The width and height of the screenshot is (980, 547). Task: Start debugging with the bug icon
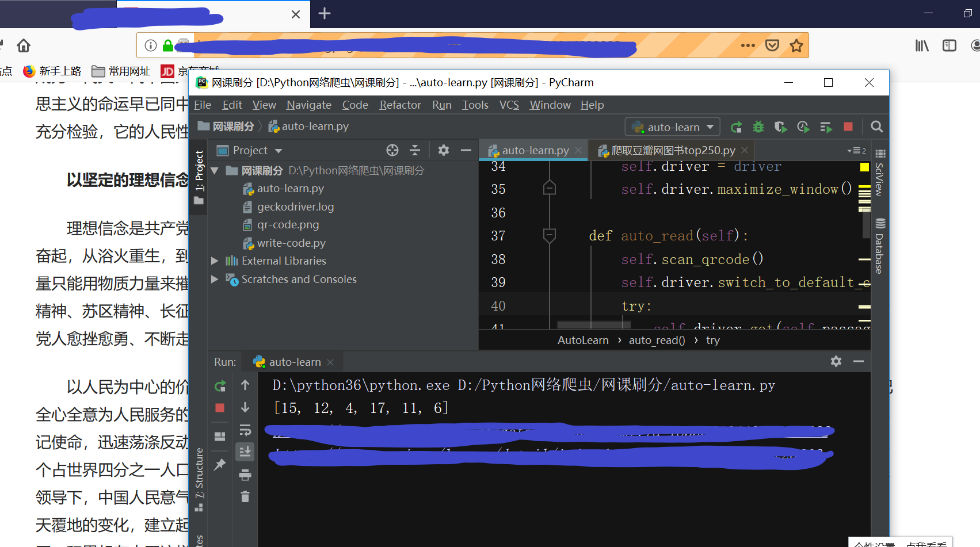pos(758,127)
